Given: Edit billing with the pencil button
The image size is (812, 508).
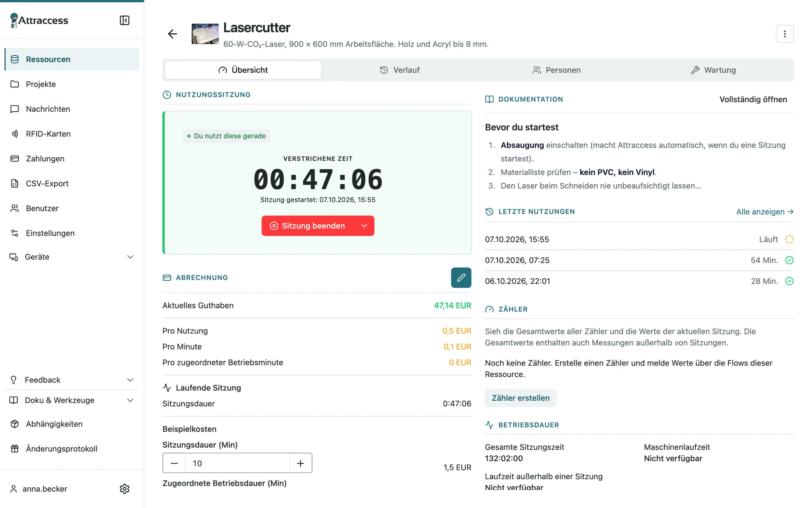Looking at the screenshot, I should click(461, 278).
